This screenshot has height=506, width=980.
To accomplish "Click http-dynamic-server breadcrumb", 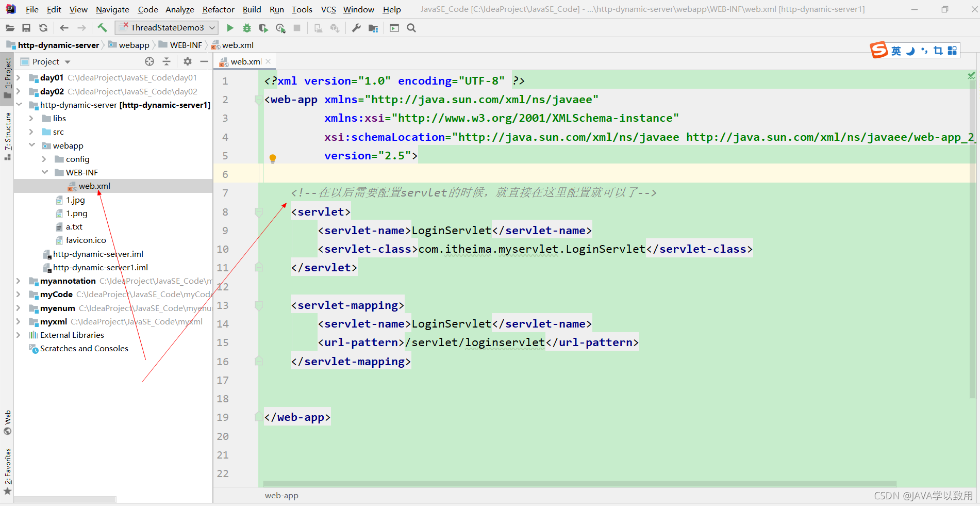I will coord(53,45).
